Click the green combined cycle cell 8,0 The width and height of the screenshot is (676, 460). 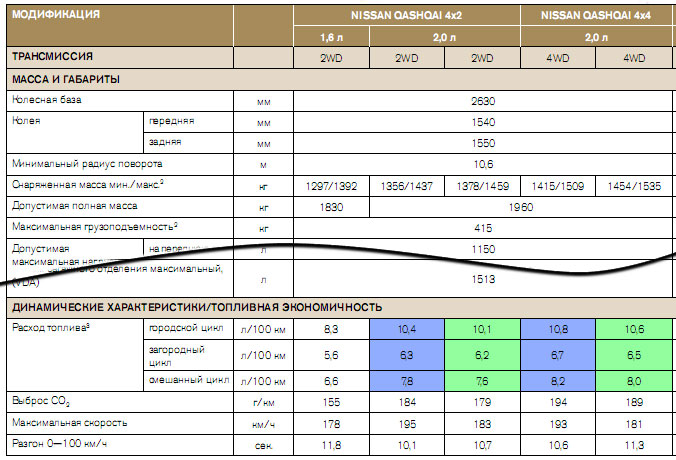pyautogui.click(x=634, y=381)
